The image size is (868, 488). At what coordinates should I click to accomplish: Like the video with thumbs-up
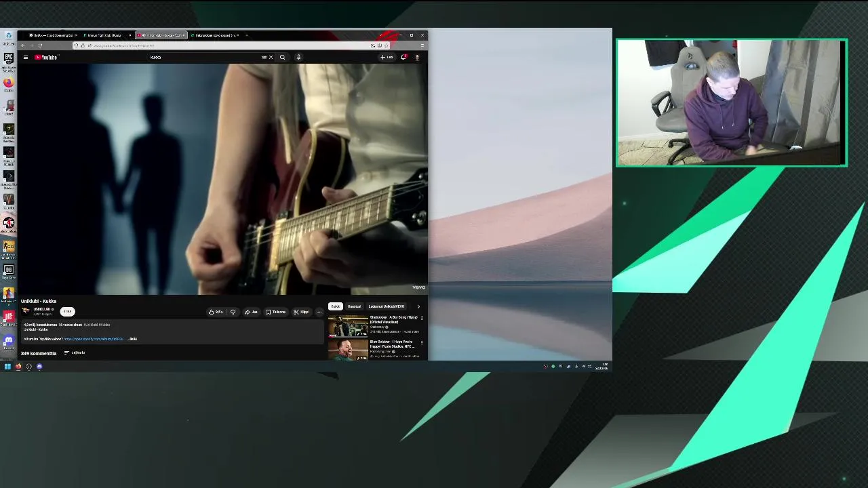pos(216,312)
